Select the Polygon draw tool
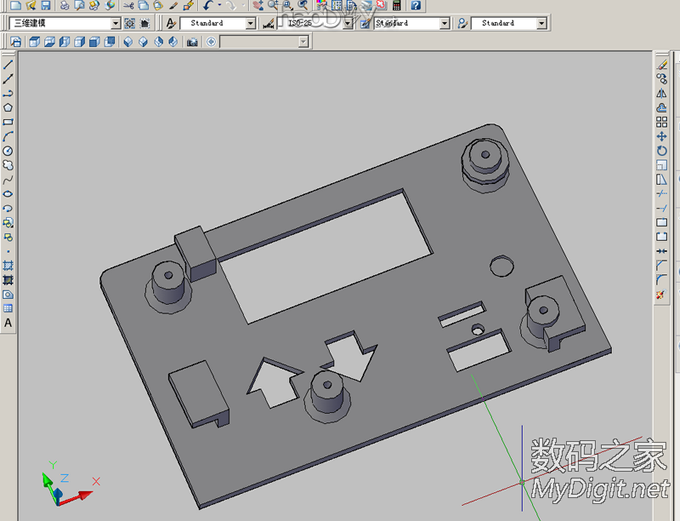 click(8, 107)
